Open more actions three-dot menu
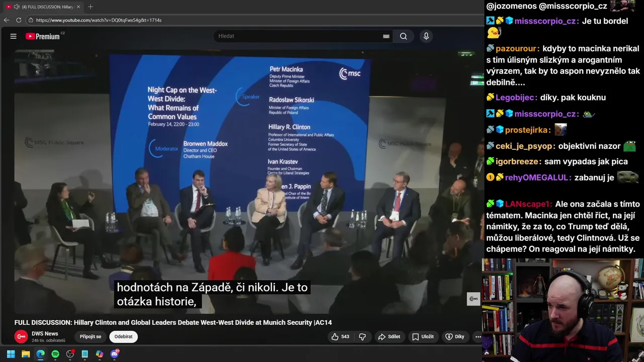The height and width of the screenshot is (362, 644). click(478, 337)
